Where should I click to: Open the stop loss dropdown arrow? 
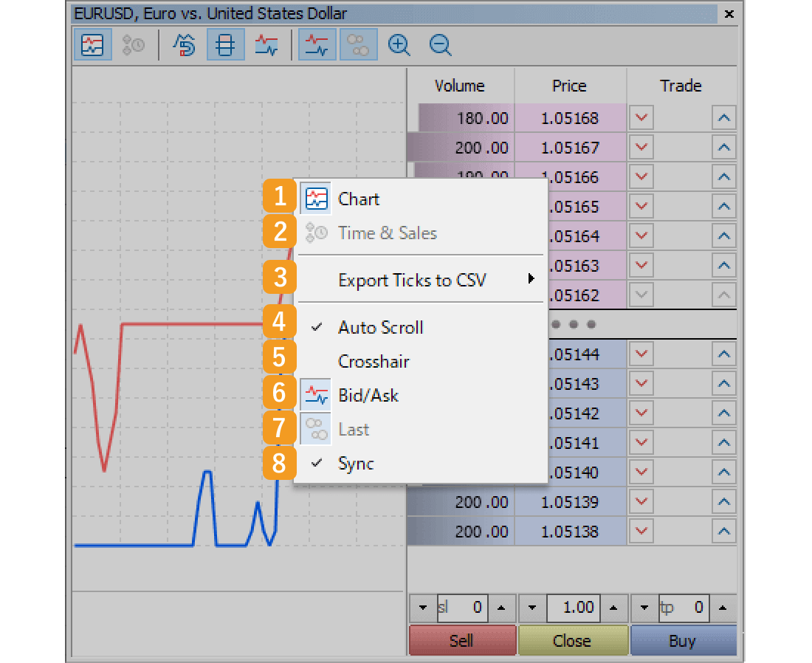point(422,608)
